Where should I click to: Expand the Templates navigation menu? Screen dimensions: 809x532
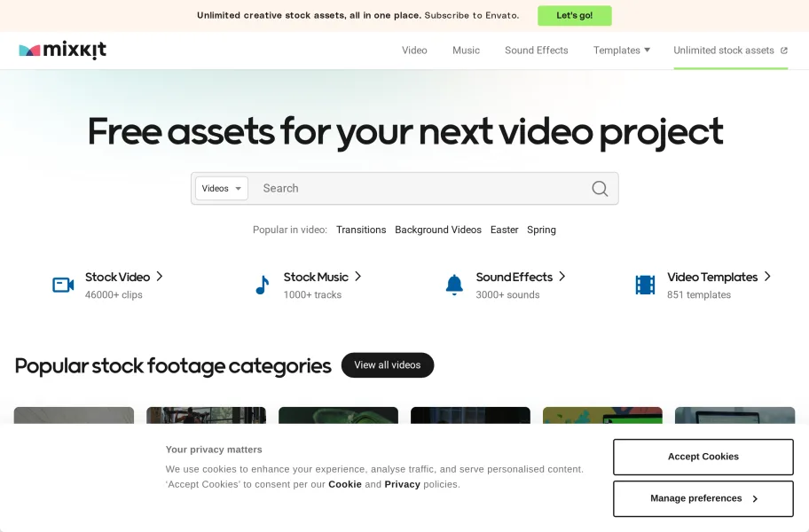[x=621, y=50]
